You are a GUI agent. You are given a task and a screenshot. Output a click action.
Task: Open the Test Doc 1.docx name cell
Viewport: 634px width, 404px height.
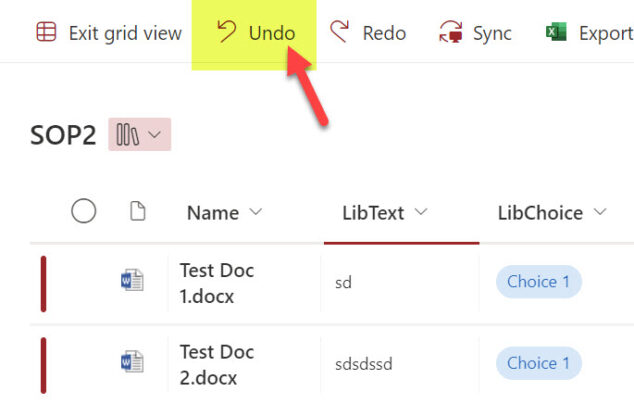pyautogui.click(x=244, y=283)
